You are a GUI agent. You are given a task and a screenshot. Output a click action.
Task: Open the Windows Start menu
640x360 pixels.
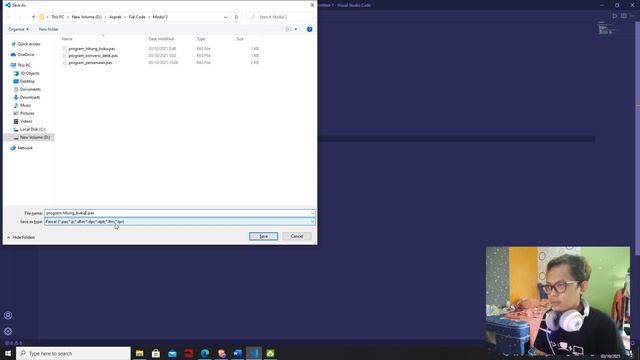click(x=8, y=353)
